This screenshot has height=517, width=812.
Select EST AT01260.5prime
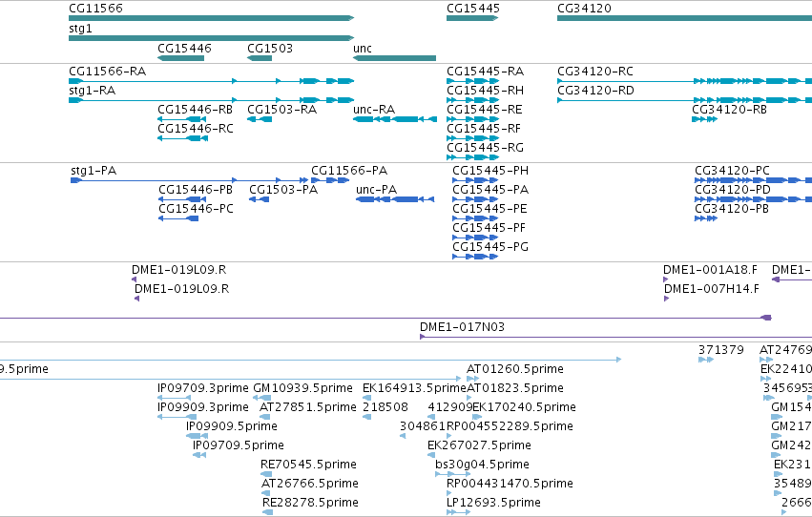click(x=473, y=379)
